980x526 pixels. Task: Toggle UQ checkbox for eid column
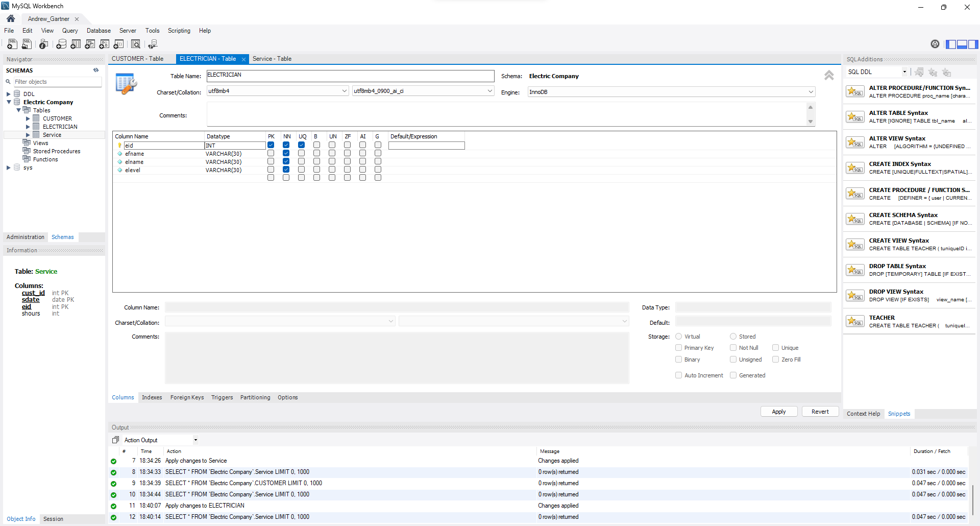[x=302, y=145]
